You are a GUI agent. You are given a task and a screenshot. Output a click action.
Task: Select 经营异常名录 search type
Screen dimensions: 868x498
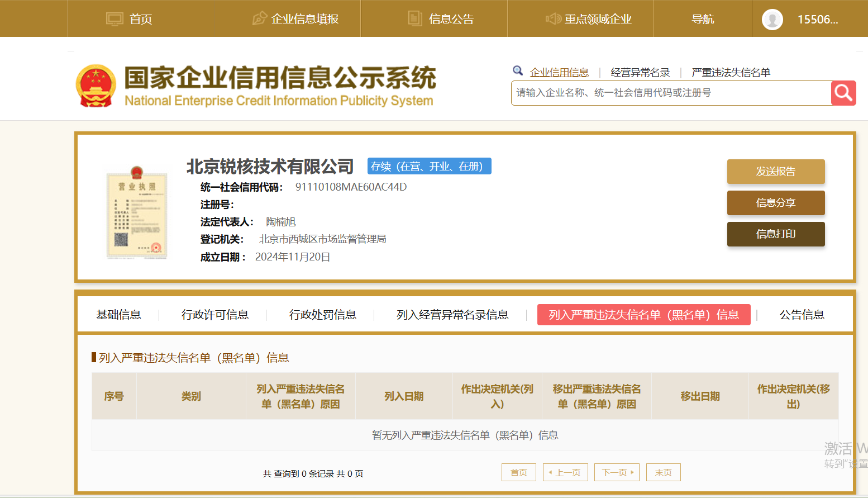[640, 72]
